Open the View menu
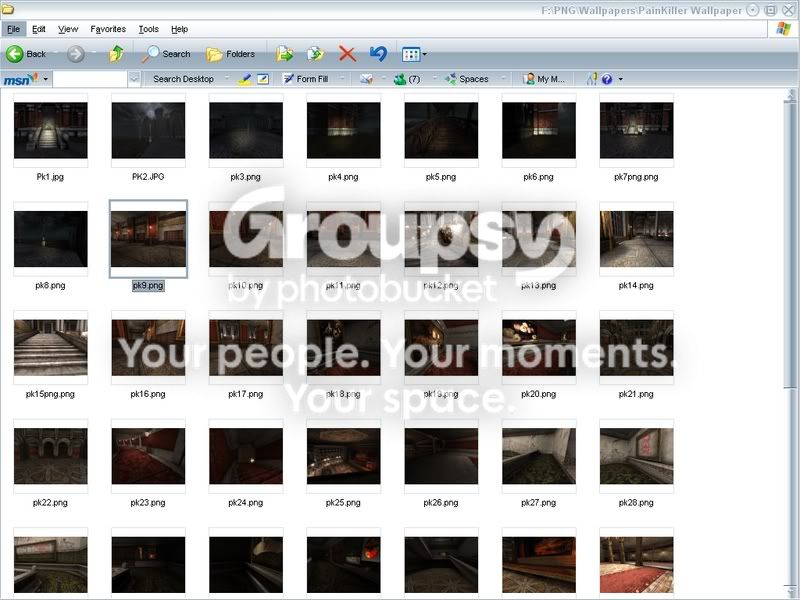Screen dimensions: 800x600 [68, 29]
